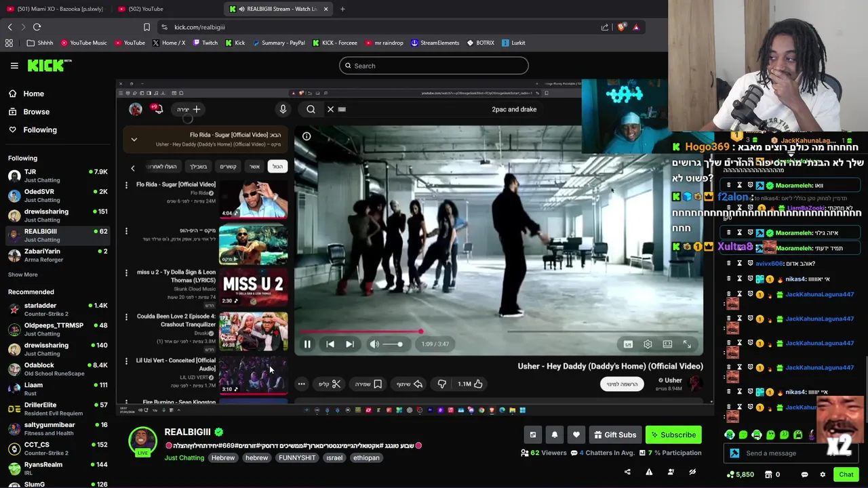Click the FUNNYSHIT tag
This screenshot has height=488, width=868.
[x=297, y=457]
